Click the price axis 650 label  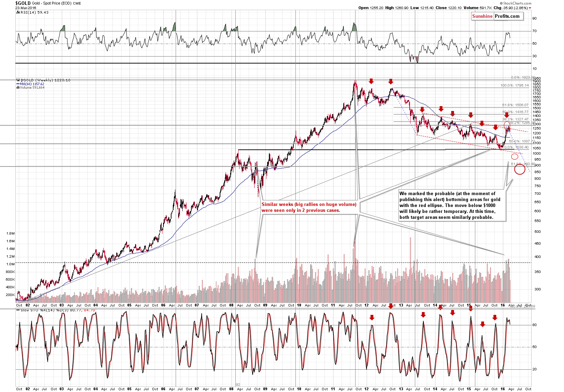[x=537, y=202]
